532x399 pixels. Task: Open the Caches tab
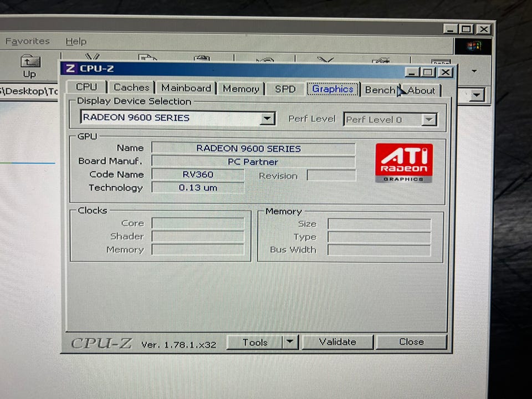[131, 88]
